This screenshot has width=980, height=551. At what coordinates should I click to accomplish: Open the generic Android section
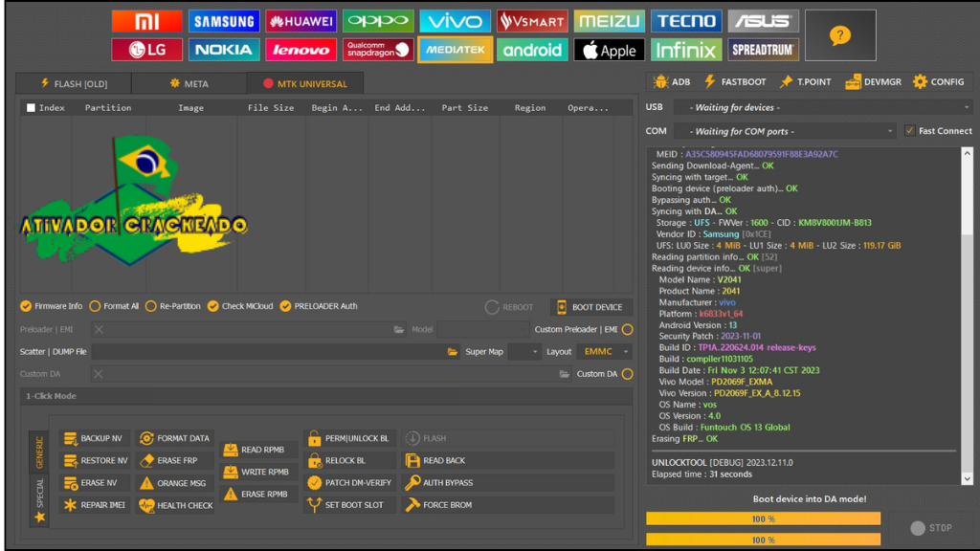tap(532, 50)
